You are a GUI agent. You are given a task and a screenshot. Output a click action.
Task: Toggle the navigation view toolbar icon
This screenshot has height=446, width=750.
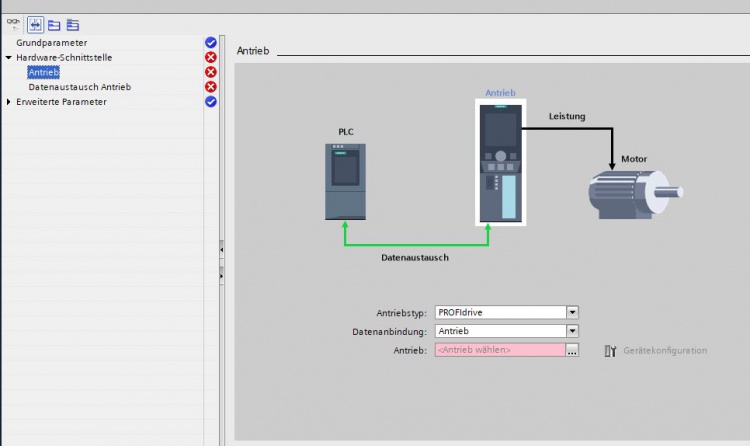click(35, 24)
